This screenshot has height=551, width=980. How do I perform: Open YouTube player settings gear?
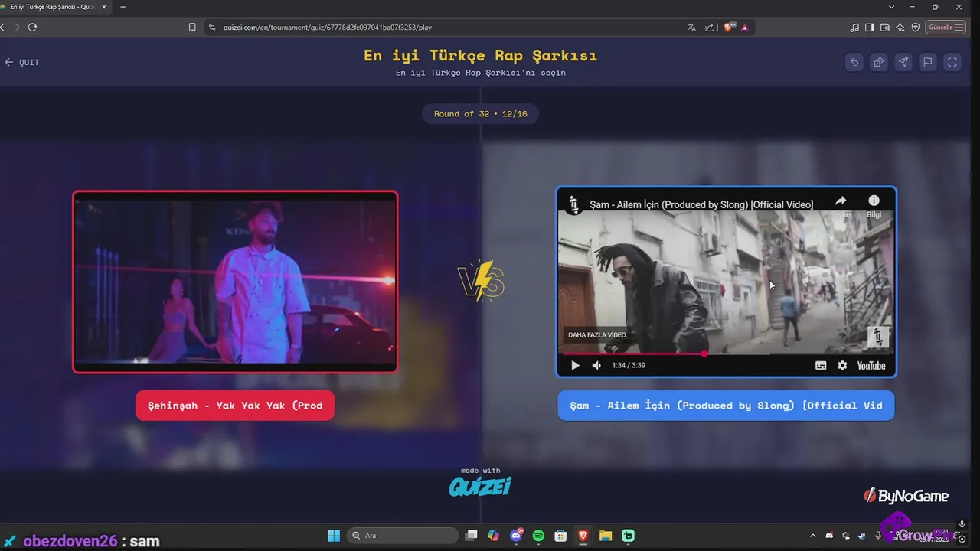[x=842, y=366]
